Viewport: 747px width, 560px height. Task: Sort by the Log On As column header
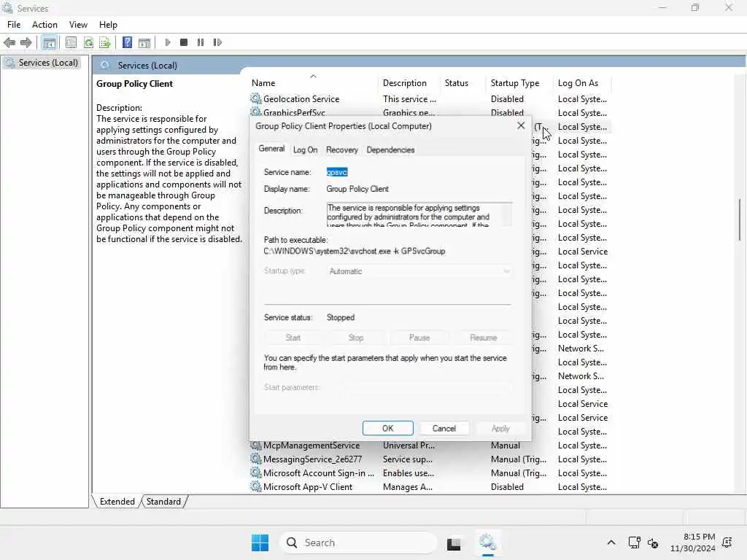coord(582,83)
